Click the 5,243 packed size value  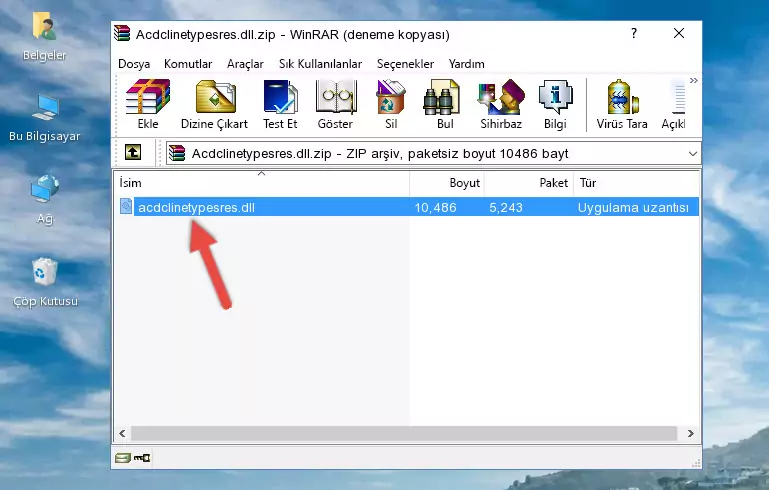point(506,207)
